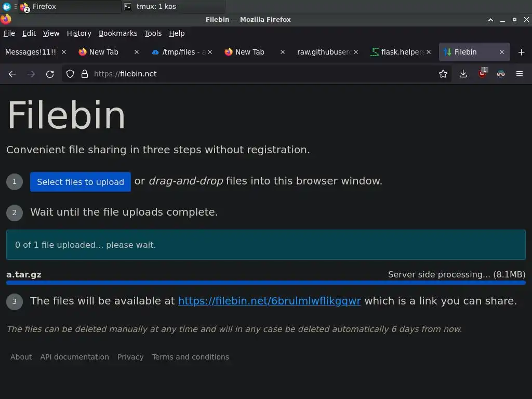Switch to the Messages!11!! tab

coord(31,52)
